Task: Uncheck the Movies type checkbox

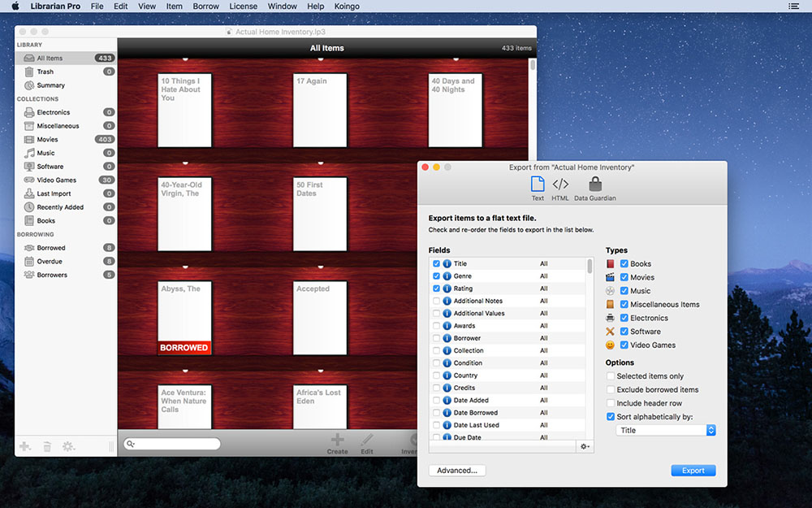Action: [624, 277]
